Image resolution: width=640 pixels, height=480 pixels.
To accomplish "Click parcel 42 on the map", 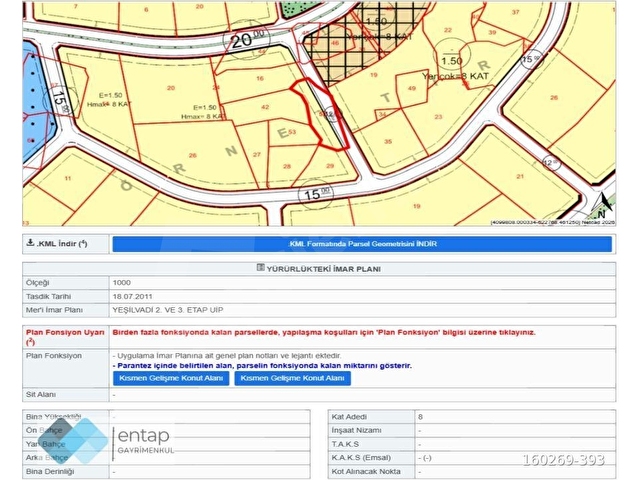I will (265, 107).
